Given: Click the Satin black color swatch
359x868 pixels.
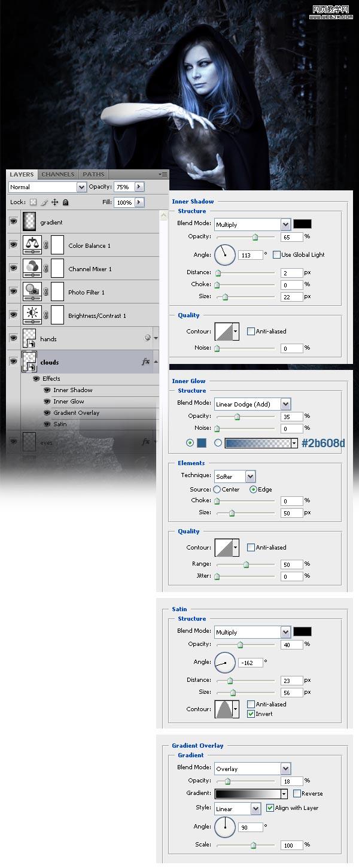Looking at the screenshot, I should [x=302, y=632].
